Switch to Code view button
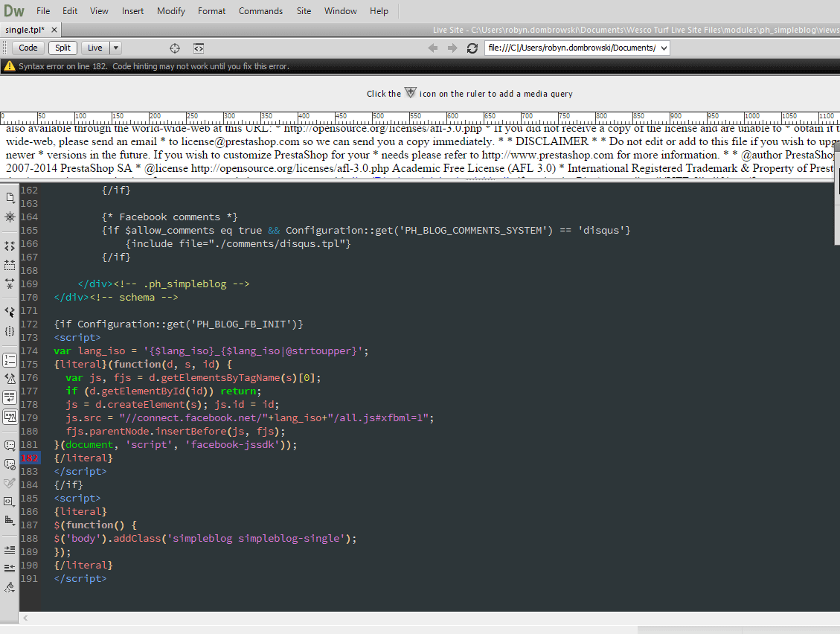Image resolution: width=840 pixels, height=634 pixels. pos(28,48)
